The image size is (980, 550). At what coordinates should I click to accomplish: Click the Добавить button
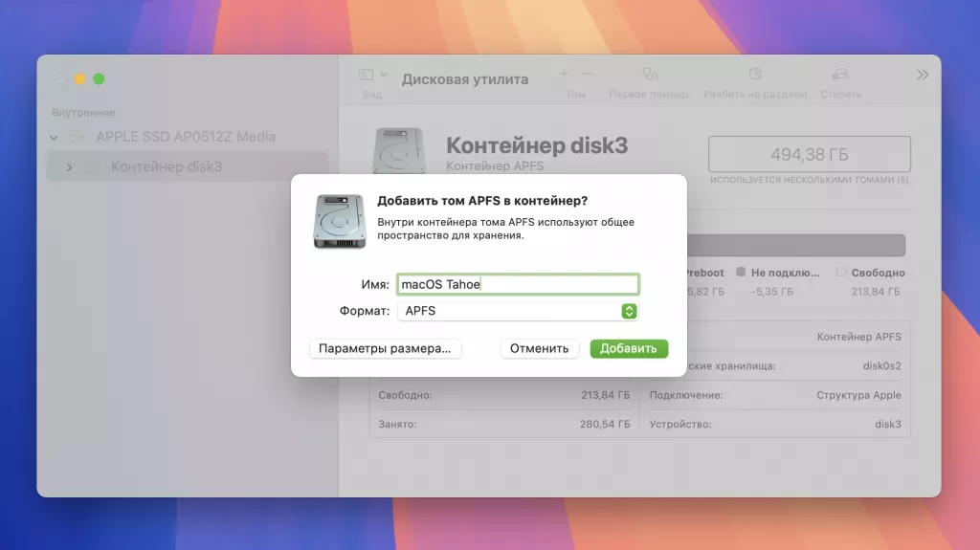(x=629, y=349)
